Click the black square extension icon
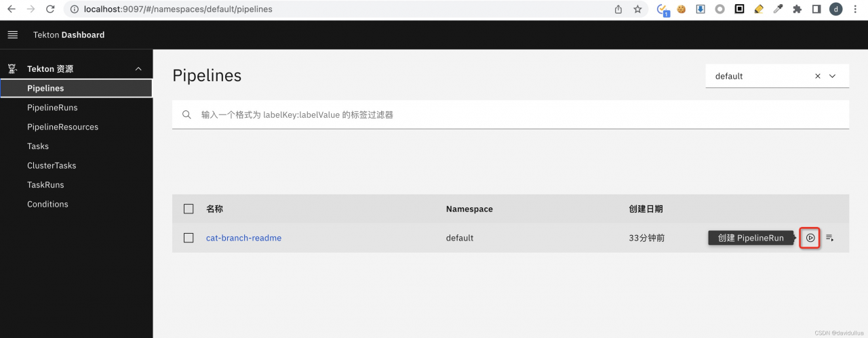Viewport: 868px width, 338px height. point(740,9)
